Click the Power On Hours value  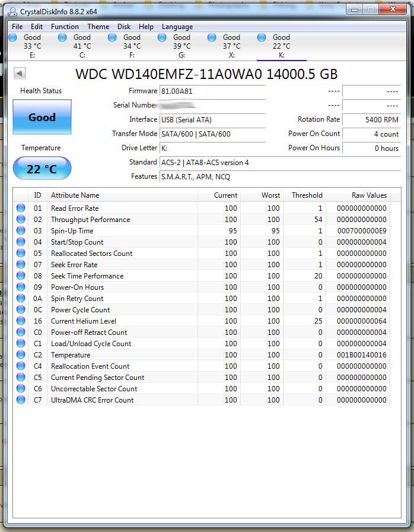(x=371, y=148)
